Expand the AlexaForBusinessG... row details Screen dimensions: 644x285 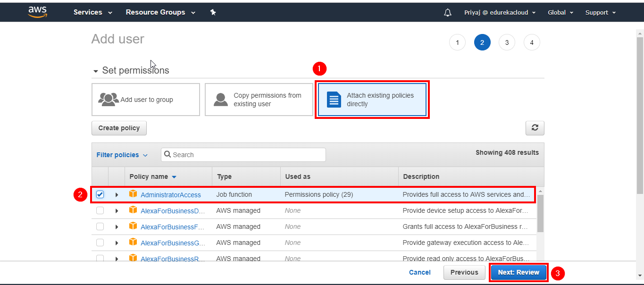117,243
